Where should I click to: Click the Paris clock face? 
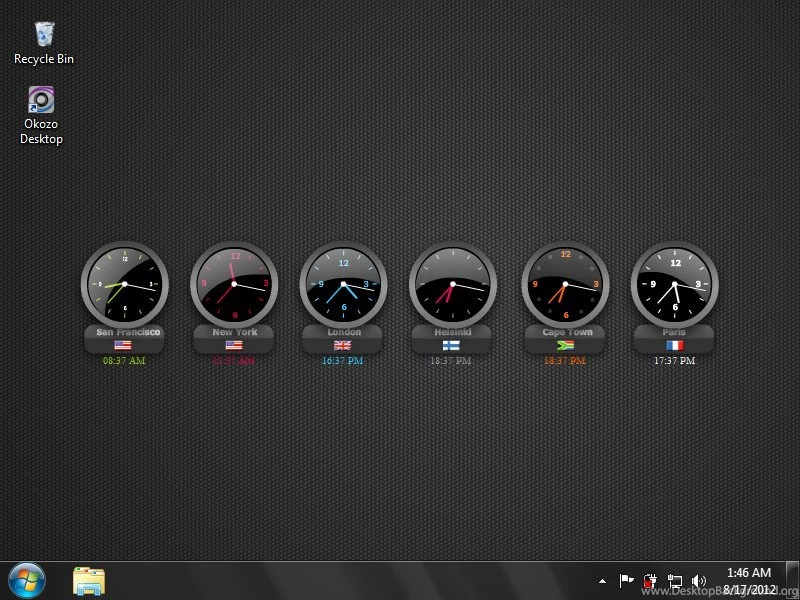click(x=674, y=284)
